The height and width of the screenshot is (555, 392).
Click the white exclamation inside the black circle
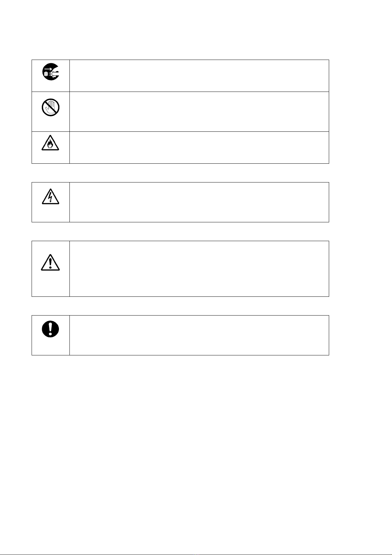coord(50,328)
